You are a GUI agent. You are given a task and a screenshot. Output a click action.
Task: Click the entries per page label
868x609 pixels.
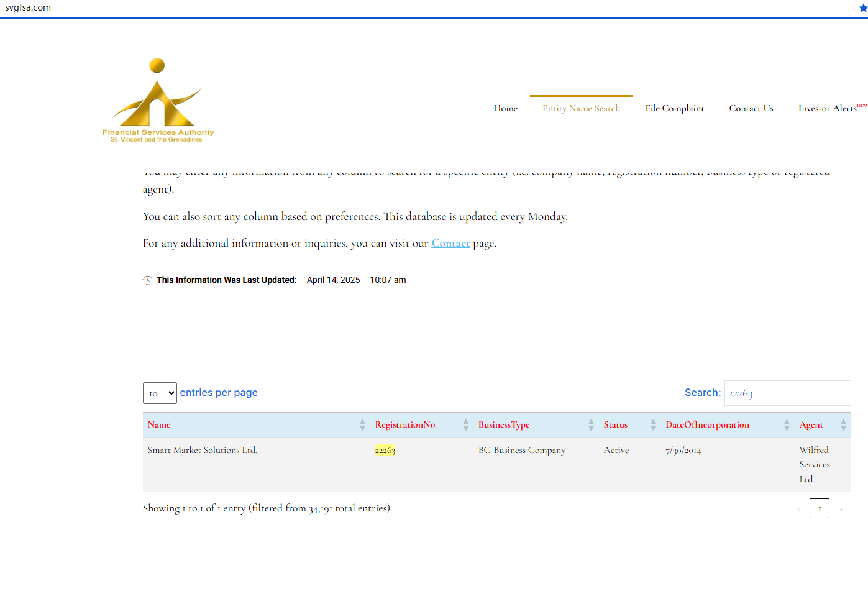pyautogui.click(x=219, y=393)
